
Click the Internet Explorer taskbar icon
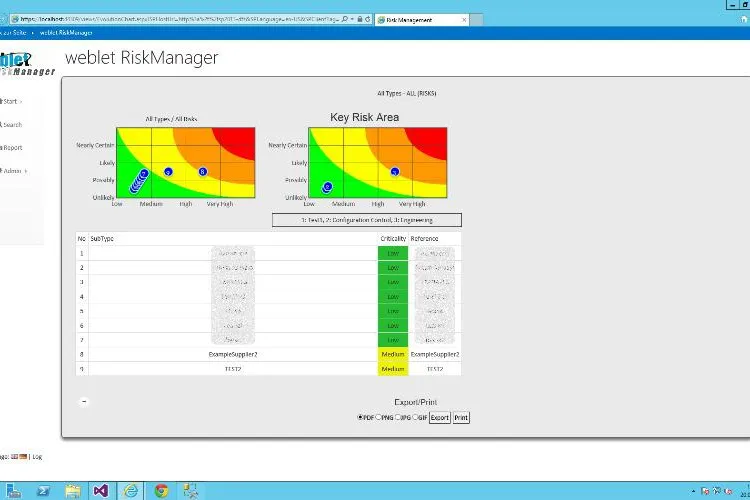click(131, 491)
